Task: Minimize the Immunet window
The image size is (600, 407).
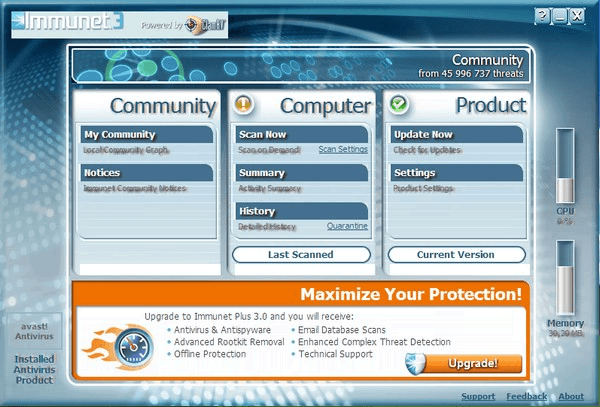Action: tap(559, 17)
